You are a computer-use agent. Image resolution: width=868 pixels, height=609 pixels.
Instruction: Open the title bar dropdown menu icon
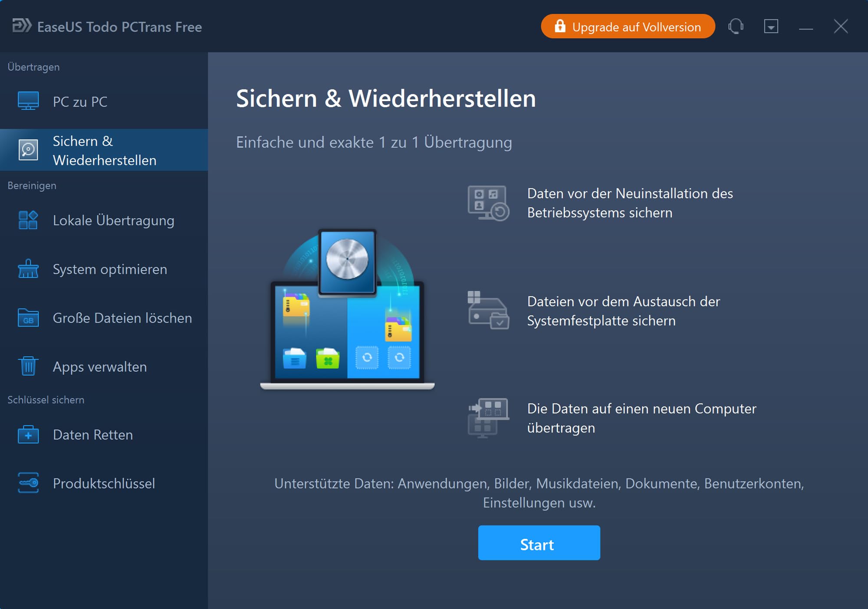771,26
